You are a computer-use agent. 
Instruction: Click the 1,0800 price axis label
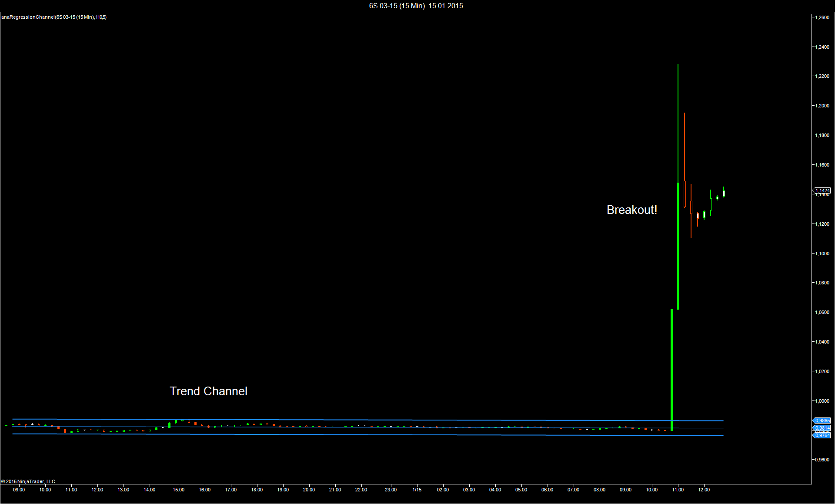pos(822,283)
